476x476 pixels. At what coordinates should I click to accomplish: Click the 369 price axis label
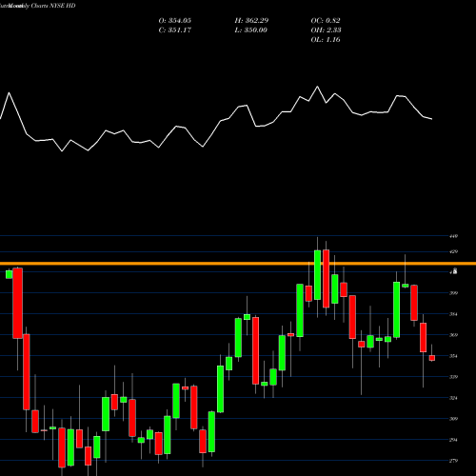(453, 335)
